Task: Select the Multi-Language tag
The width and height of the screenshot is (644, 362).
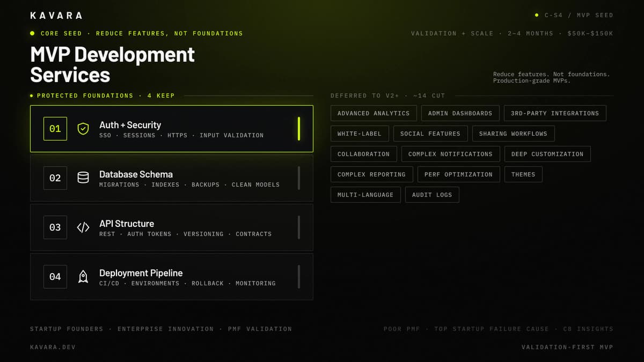Action: pyautogui.click(x=365, y=195)
